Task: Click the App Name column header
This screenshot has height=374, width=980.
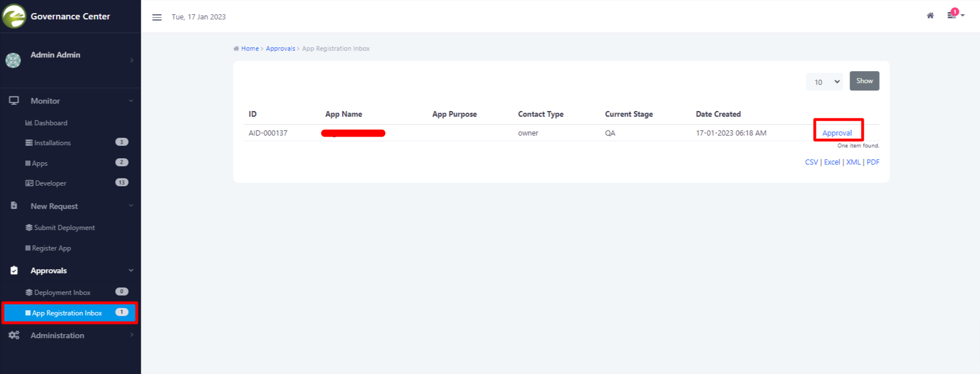Action: click(344, 114)
